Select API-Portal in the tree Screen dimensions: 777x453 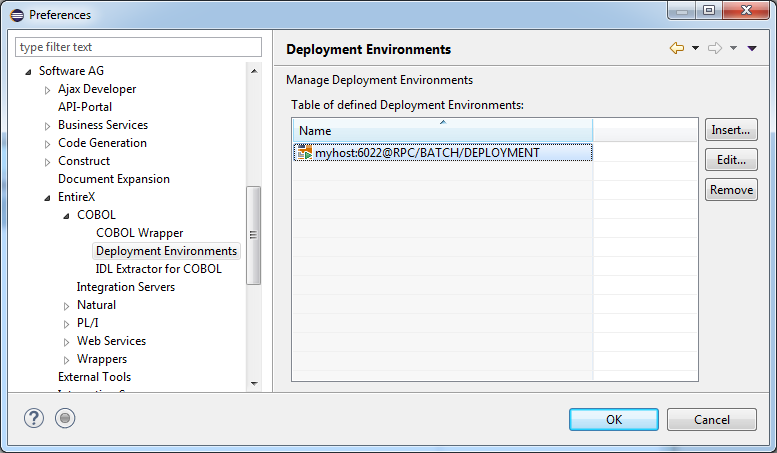pyautogui.click(x=85, y=107)
